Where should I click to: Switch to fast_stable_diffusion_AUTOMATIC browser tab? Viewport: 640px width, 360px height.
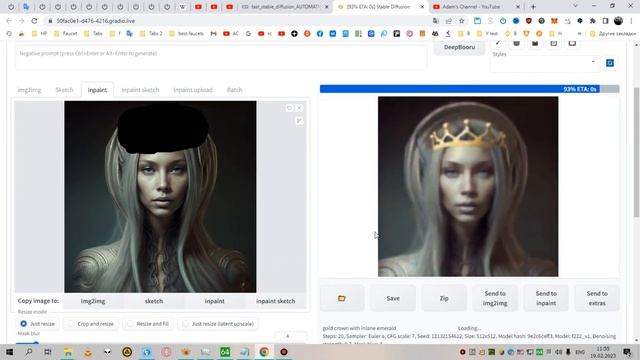(x=285, y=7)
